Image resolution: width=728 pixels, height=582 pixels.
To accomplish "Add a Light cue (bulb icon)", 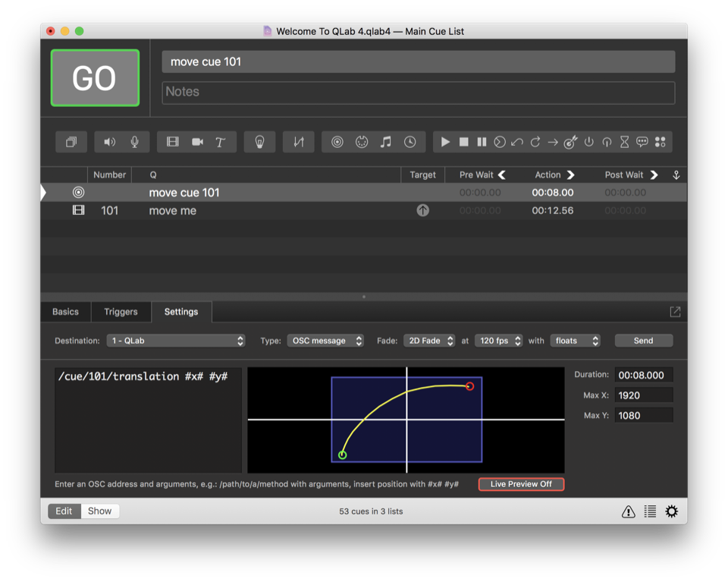I will (259, 142).
